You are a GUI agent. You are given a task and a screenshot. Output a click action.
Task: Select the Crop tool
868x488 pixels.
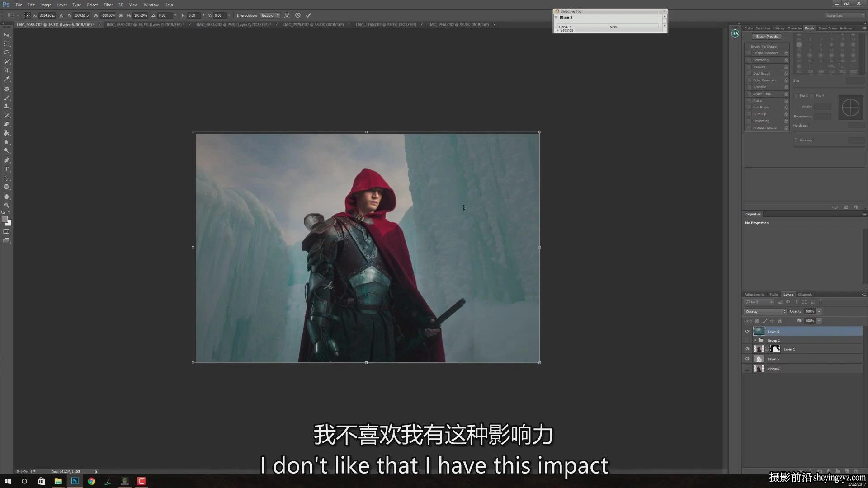click(x=6, y=70)
